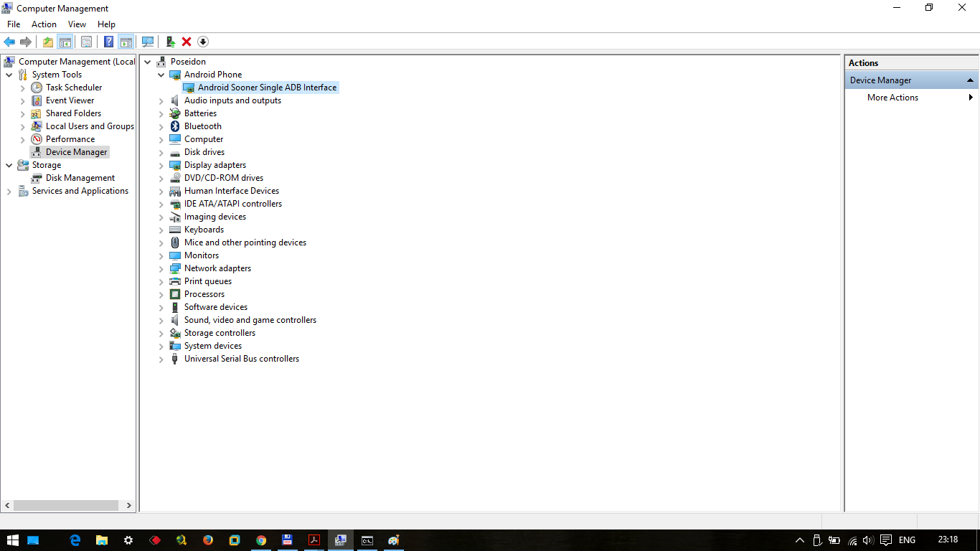
Task: Click the Up One Level folder icon
Action: pyautogui.click(x=47, y=42)
